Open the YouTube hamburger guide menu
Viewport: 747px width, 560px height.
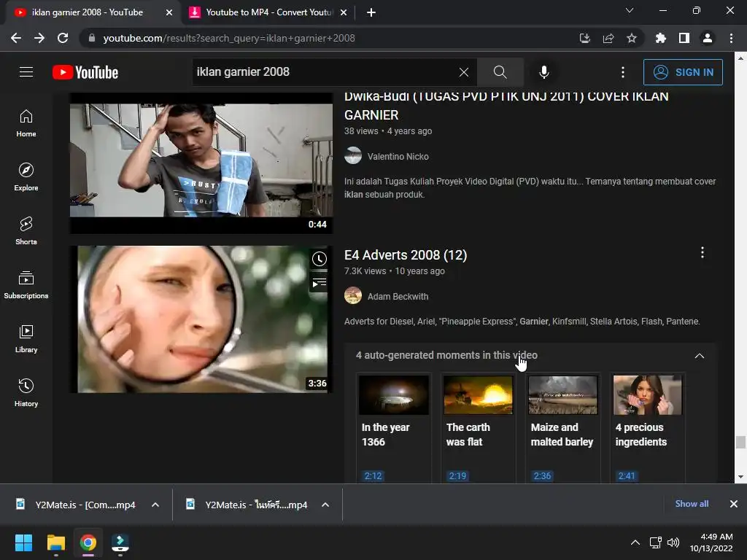click(26, 72)
